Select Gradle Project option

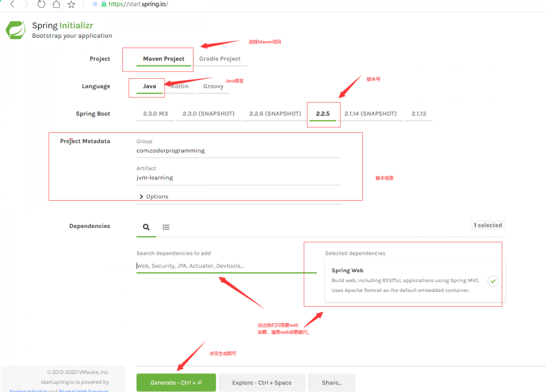coord(220,58)
